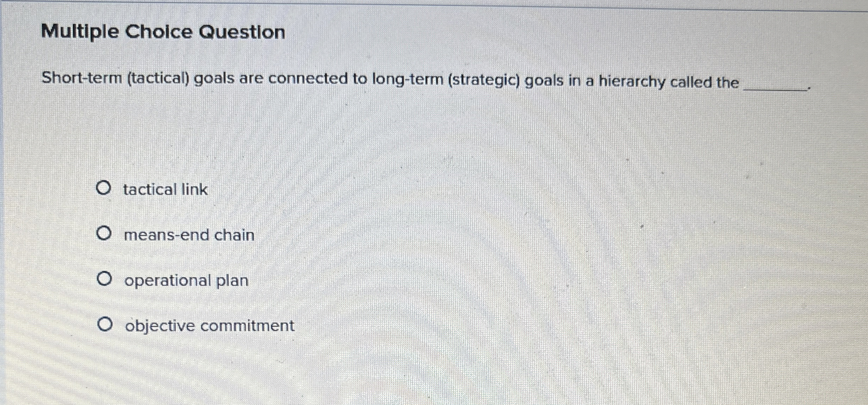Screen dimensions: 868x405
Task: Select the "means-end chain" radio button
Action: (x=105, y=234)
